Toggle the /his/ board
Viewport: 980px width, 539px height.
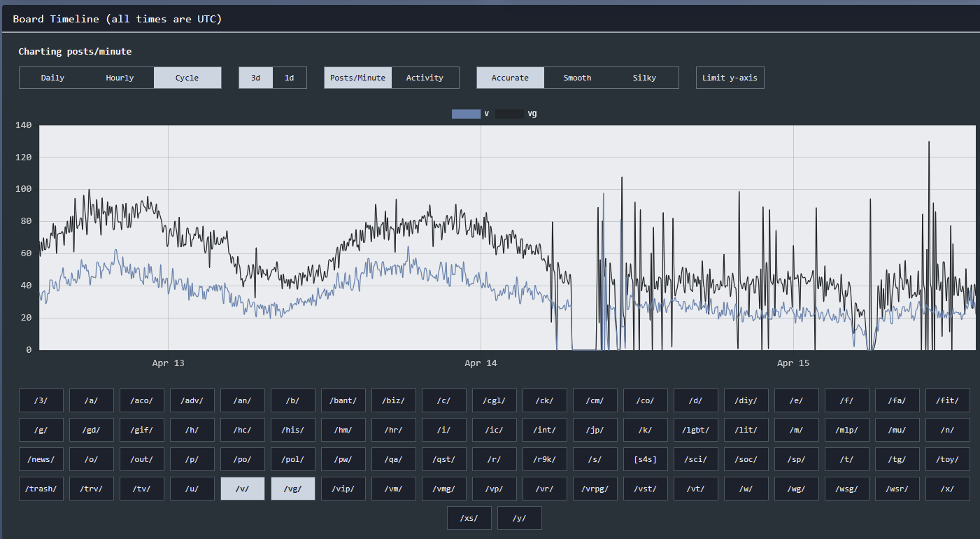point(293,430)
